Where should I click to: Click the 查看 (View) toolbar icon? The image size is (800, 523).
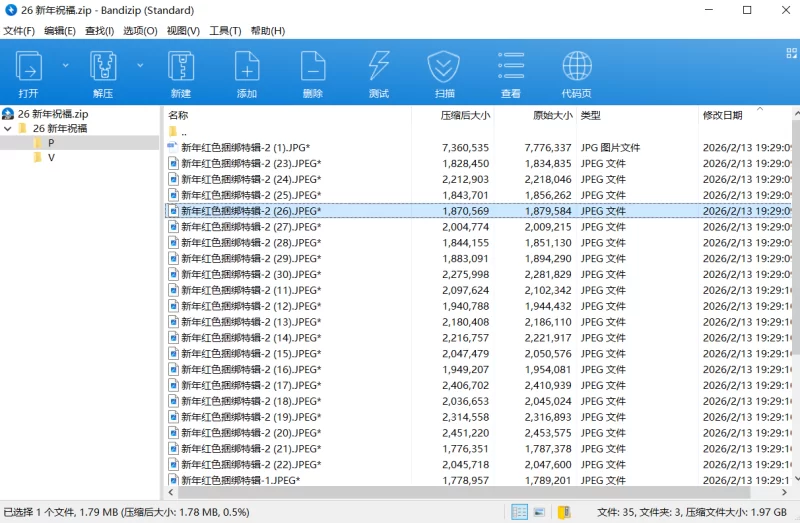coord(510,70)
